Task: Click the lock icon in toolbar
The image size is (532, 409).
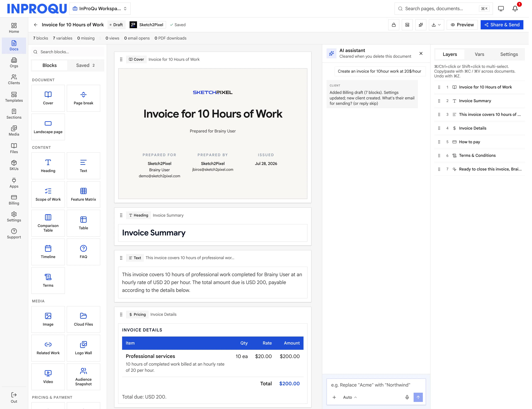Action: (x=394, y=25)
